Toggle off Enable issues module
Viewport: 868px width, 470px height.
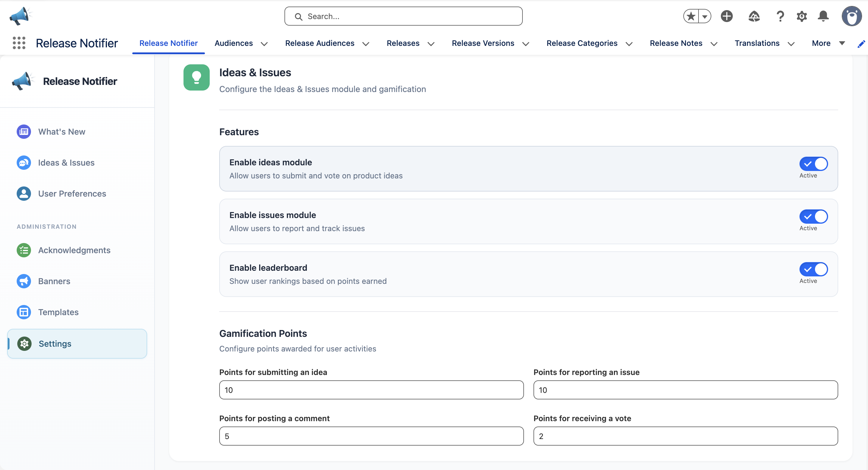[813, 217]
